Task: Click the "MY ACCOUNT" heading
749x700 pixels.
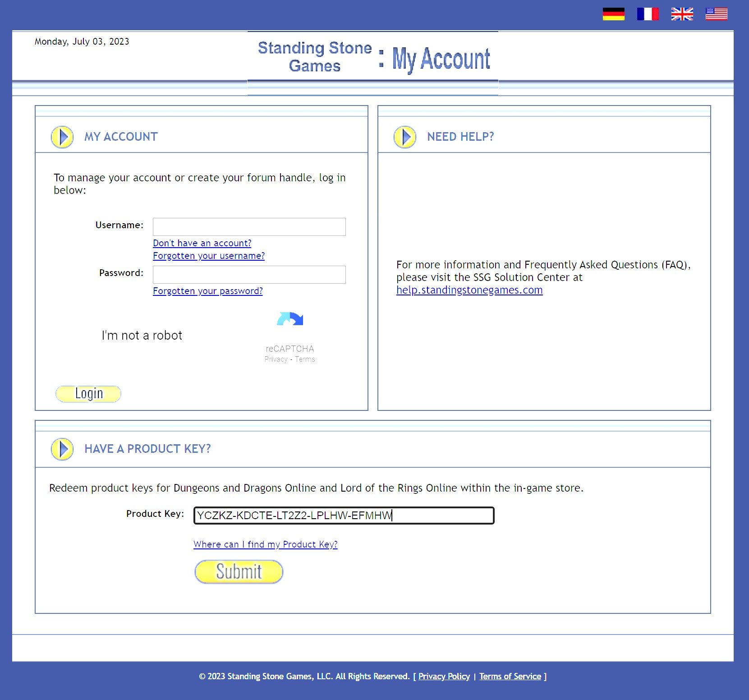Action: coord(121,137)
